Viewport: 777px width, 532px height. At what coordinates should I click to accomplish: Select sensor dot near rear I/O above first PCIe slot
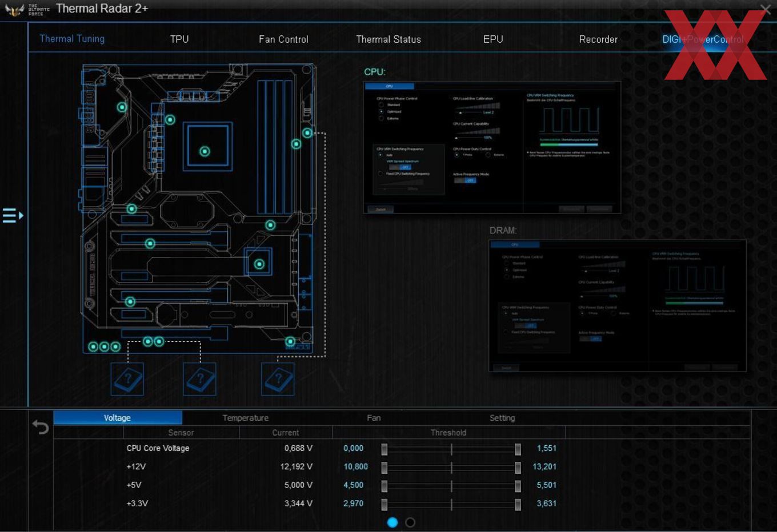tap(132, 209)
